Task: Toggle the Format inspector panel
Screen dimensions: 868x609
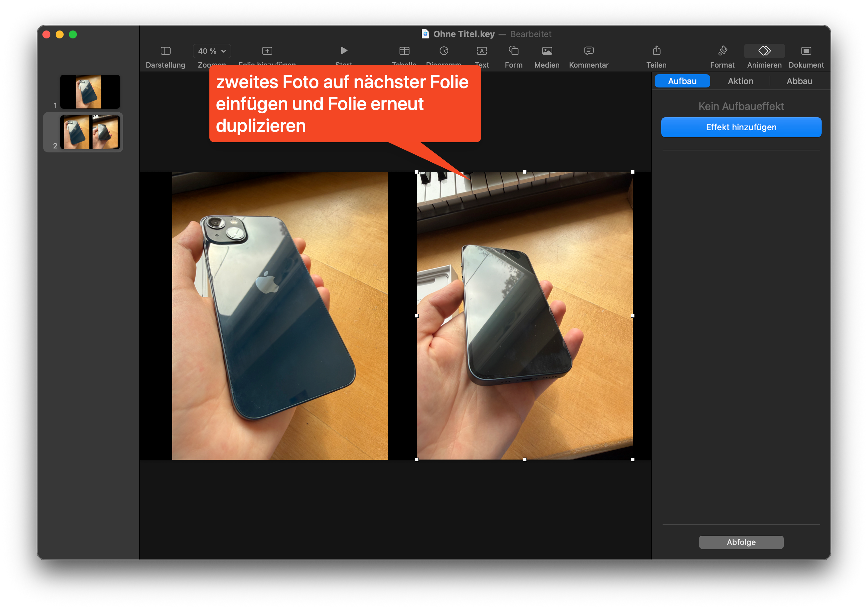Action: point(722,51)
